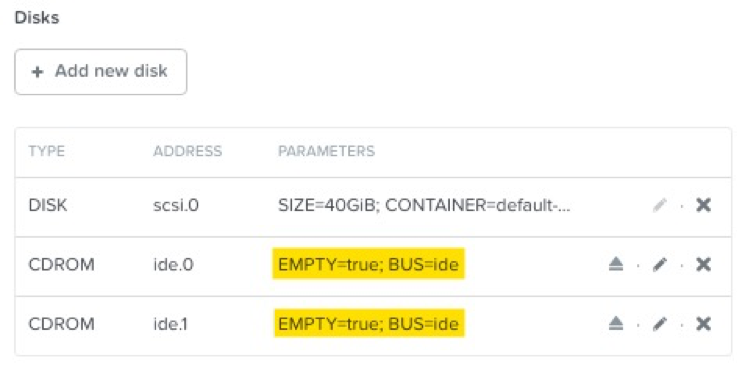Delete the scsi.0 disk with X icon
This screenshot has width=745, height=369.
coord(703,205)
